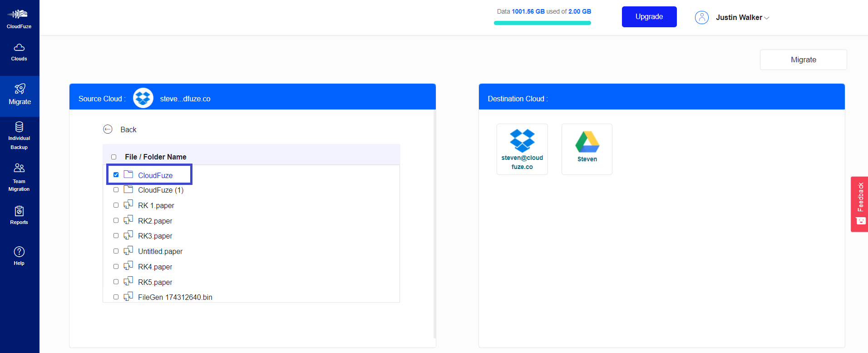868x353 pixels.
Task: Check the RK3.paper checkbox
Action: point(116,236)
